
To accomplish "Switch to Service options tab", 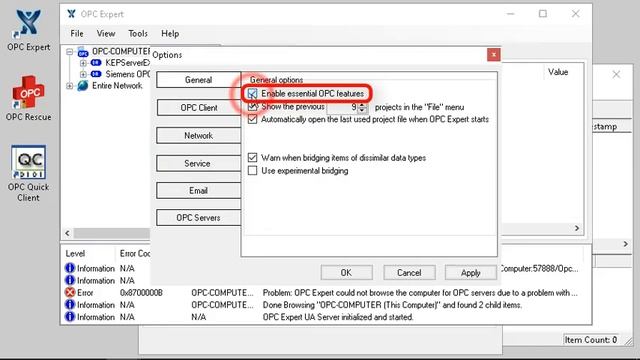I will (198, 163).
